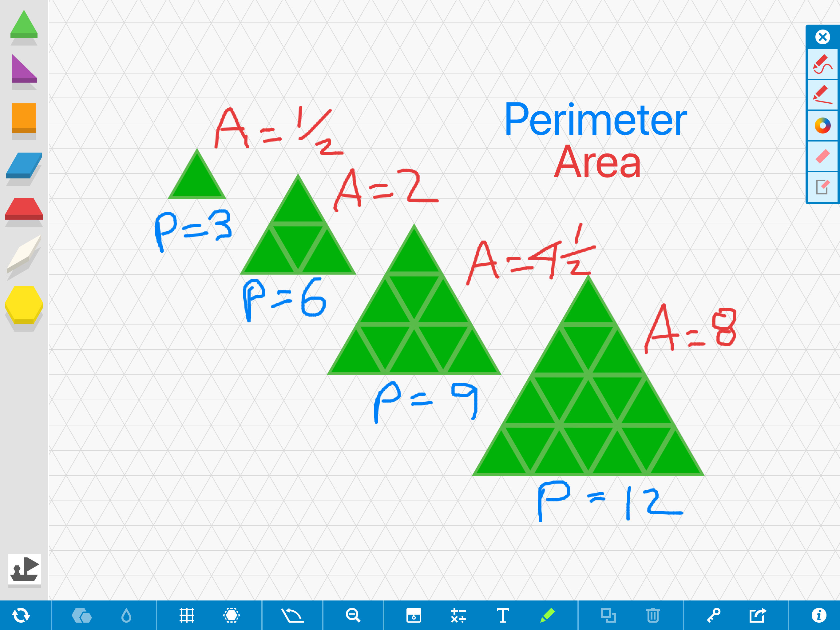840x630 pixels.
Task: Click the zoom out magnifier
Action: pyautogui.click(x=353, y=615)
